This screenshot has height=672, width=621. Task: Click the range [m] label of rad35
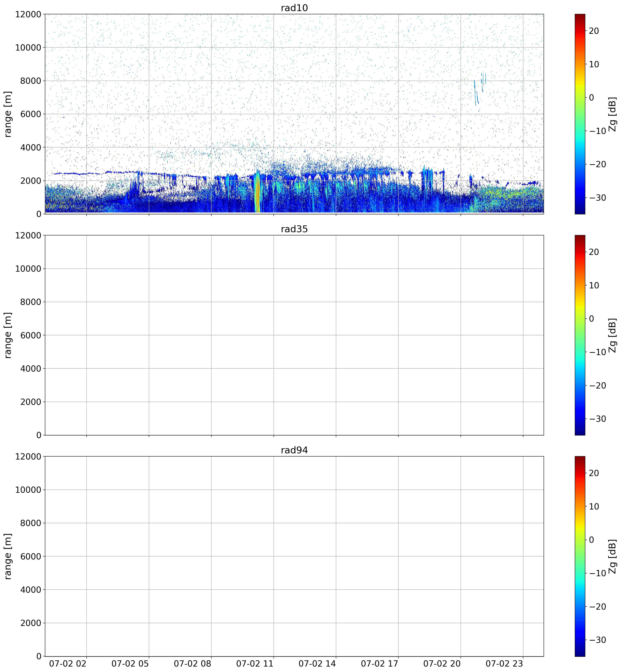[8, 335]
